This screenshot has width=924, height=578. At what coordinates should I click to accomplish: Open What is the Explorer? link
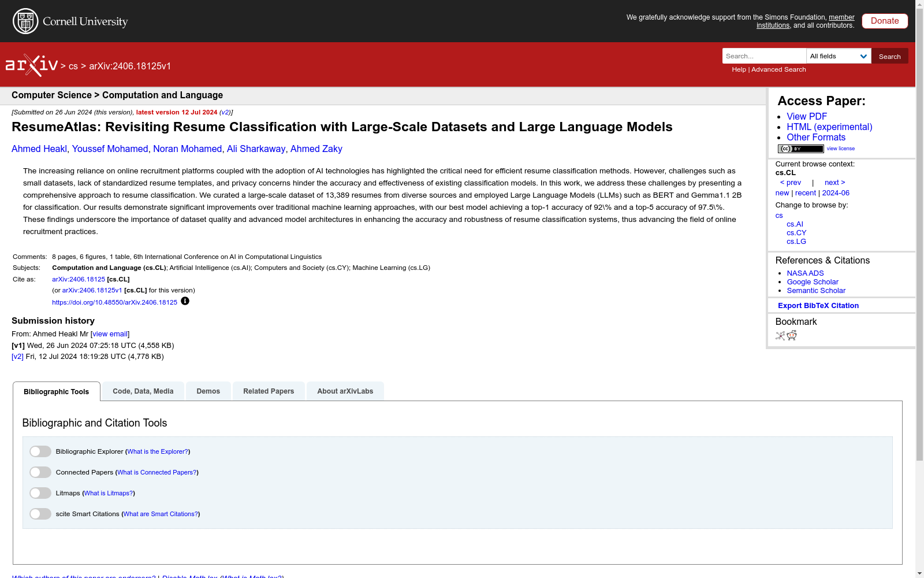[x=158, y=451]
